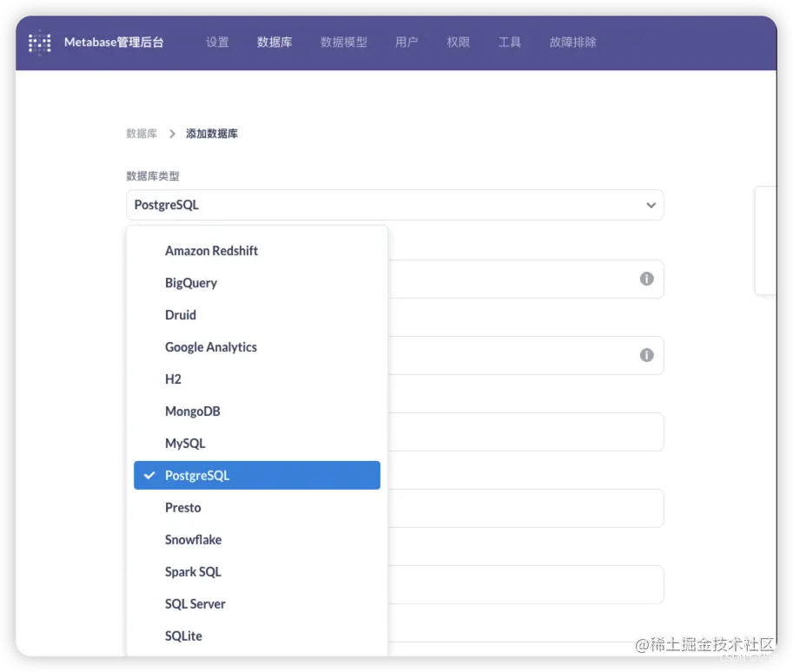Select Google Analytics option
Screen dimensions: 793x672
[257, 347]
